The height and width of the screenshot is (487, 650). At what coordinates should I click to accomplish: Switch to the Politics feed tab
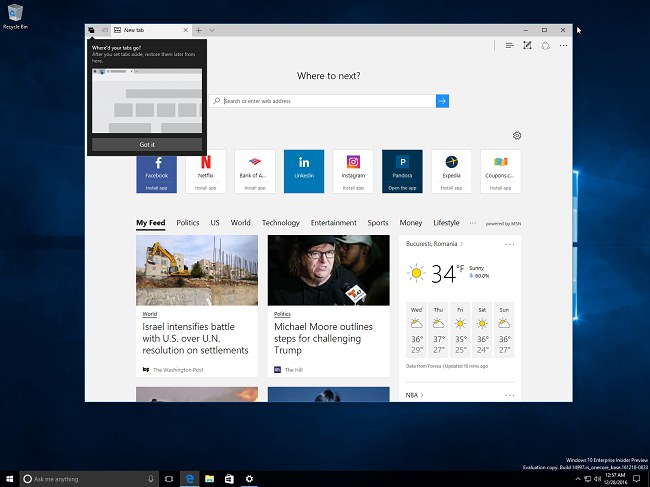pyautogui.click(x=188, y=223)
